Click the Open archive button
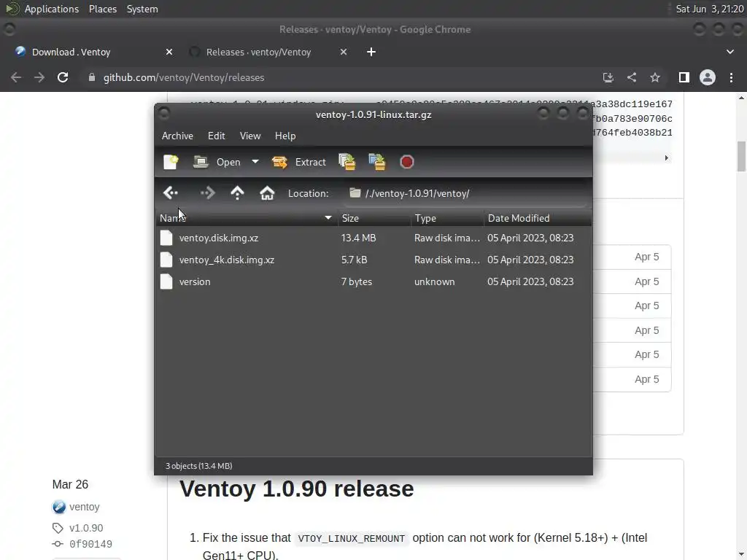This screenshot has height=560, width=747. coord(217,162)
